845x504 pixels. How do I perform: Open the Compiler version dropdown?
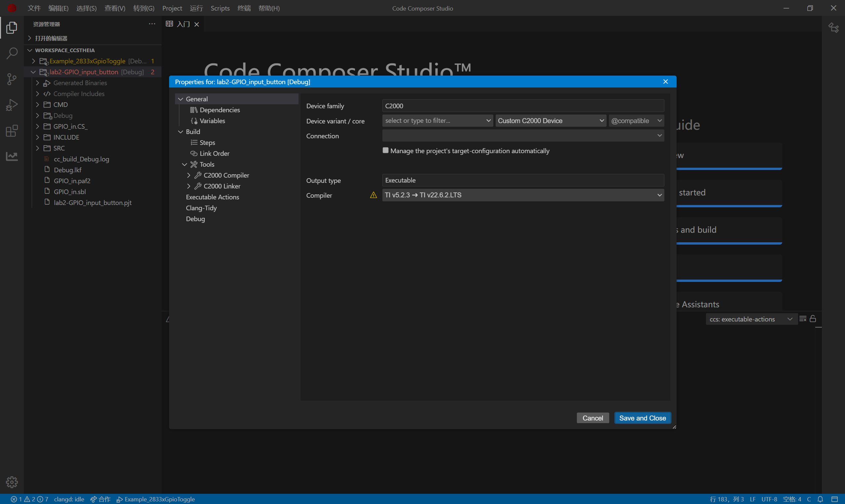[523, 195]
